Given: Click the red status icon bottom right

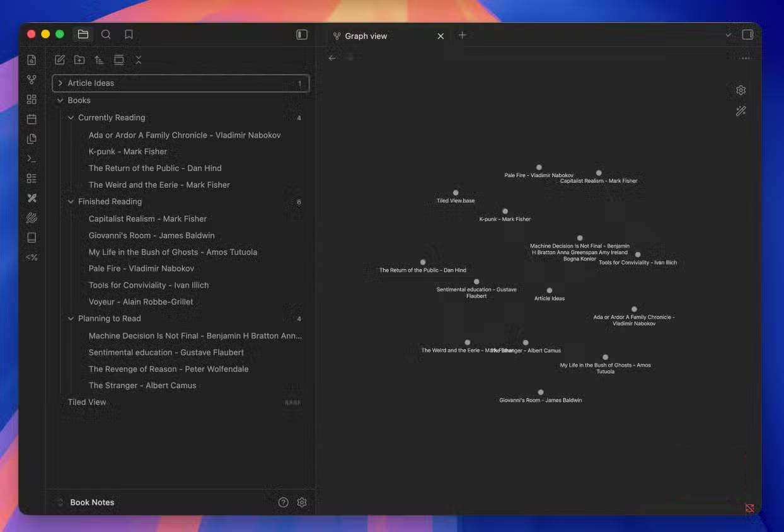Looking at the screenshot, I should [749, 508].
